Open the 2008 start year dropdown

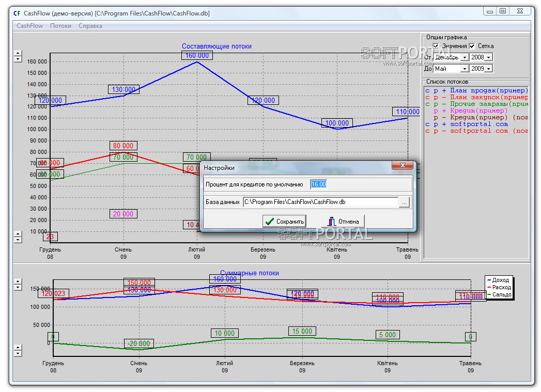pyautogui.click(x=489, y=57)
